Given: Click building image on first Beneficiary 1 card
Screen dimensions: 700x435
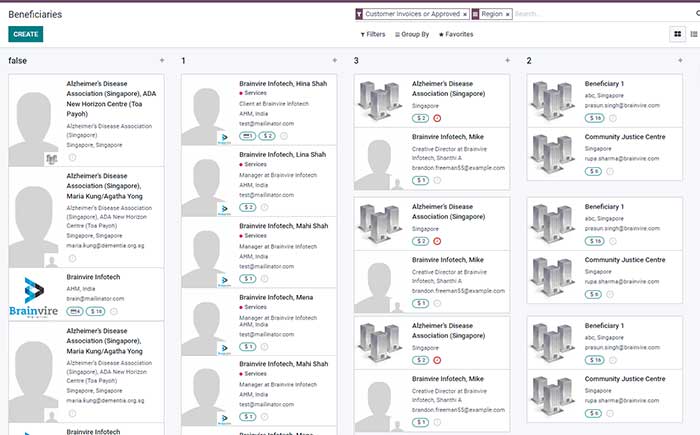Looking at the screenshot, I should (x=553, y=101).
